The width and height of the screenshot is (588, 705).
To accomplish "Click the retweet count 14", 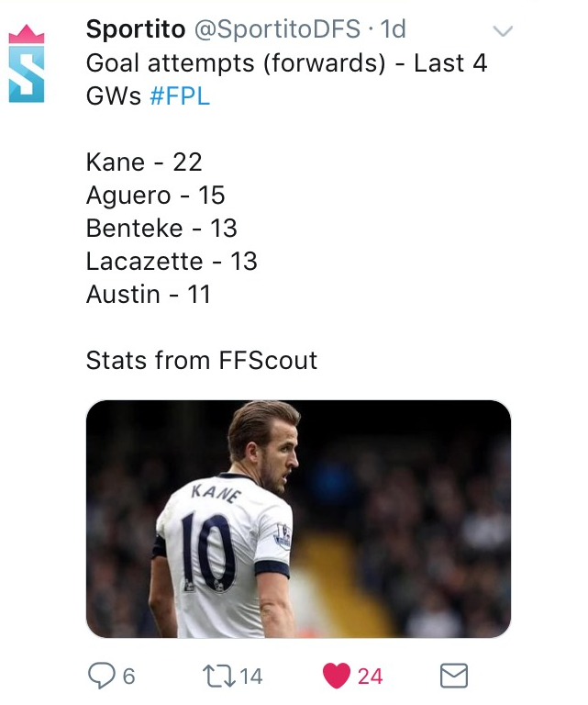I will coord(251,677).
